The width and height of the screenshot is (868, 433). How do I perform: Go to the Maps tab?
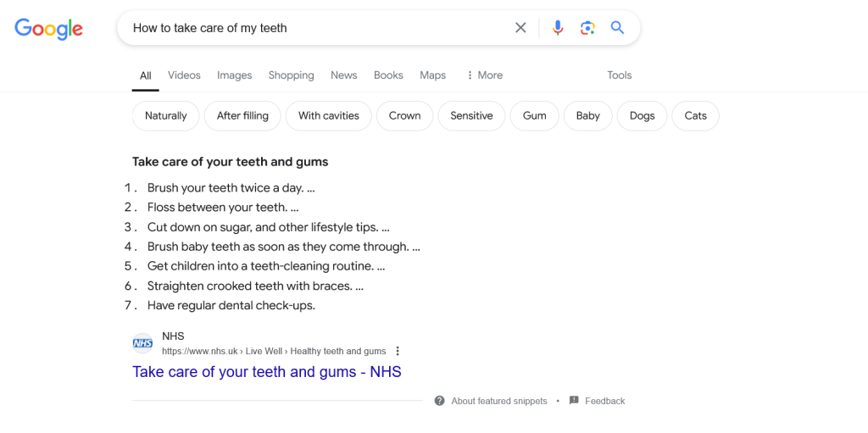(433, 75)
